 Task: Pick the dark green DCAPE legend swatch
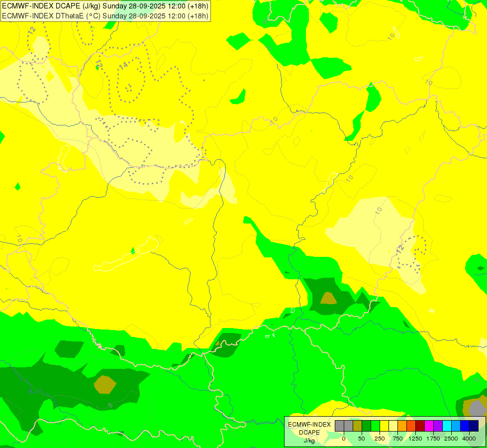[x=366, y=426]
